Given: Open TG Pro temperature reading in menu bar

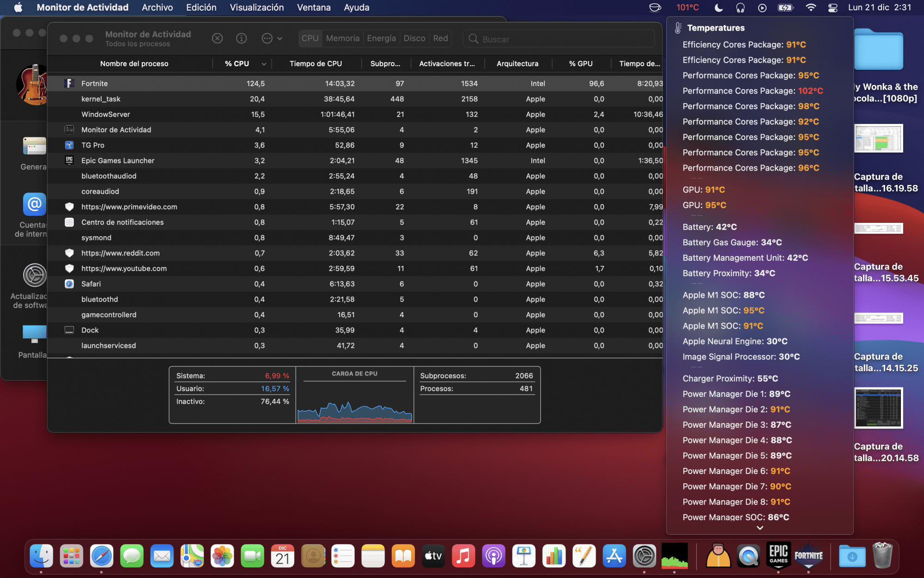Looking at the screenshot, I should (687, 7).
